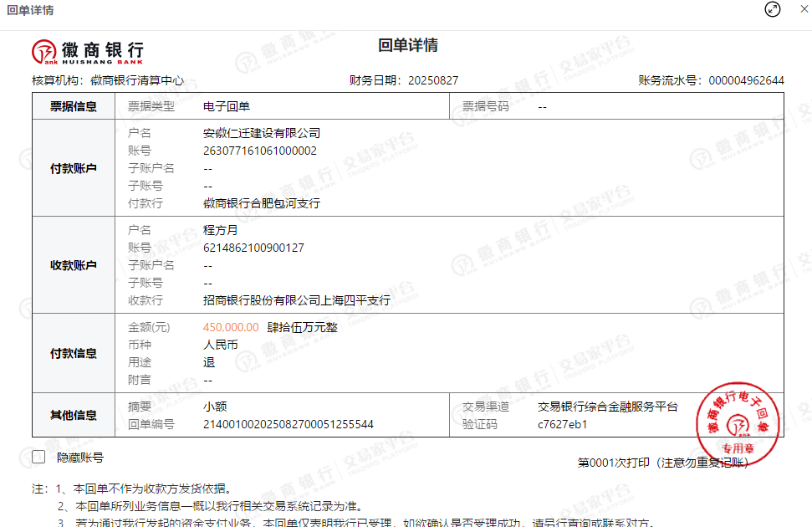Viewport: 812px width, 527px height.
Task: Tick the 隐藏账号 checkbox
Action: [38, 457]
